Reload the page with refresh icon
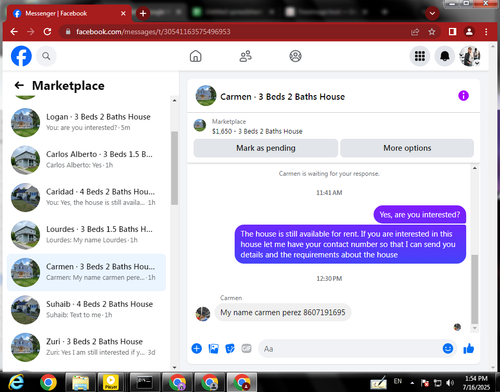The width and height of the screenshot is (500, 392). tap(47, 32)
